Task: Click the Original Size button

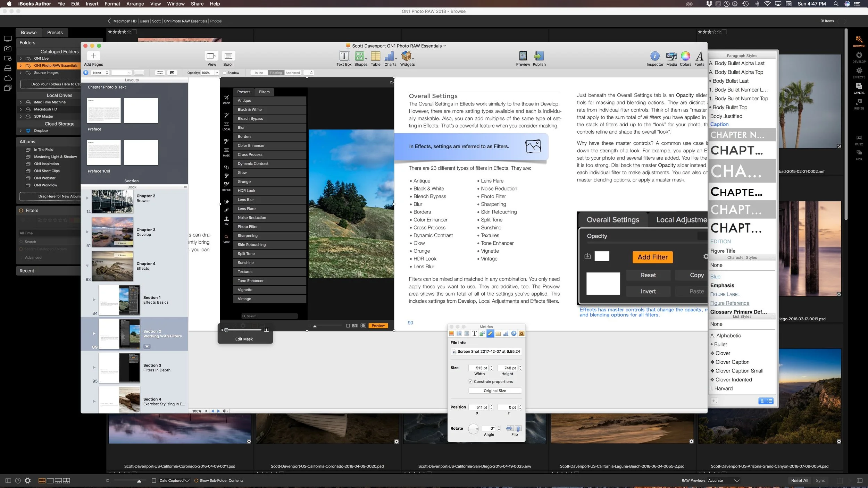Action: [x=495, y=391]
